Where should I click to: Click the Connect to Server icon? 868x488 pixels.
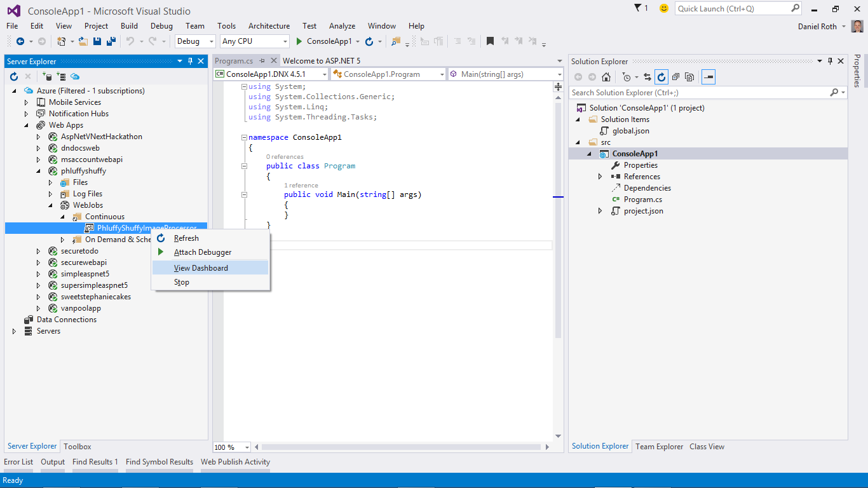coord(61,77)
